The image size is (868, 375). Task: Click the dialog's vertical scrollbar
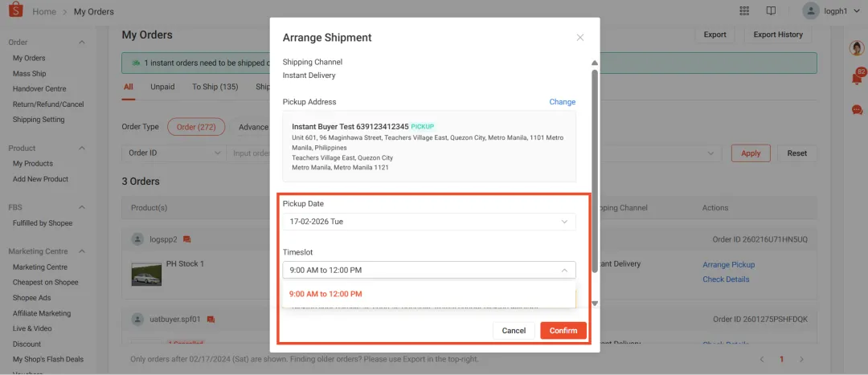coord(595,170)
